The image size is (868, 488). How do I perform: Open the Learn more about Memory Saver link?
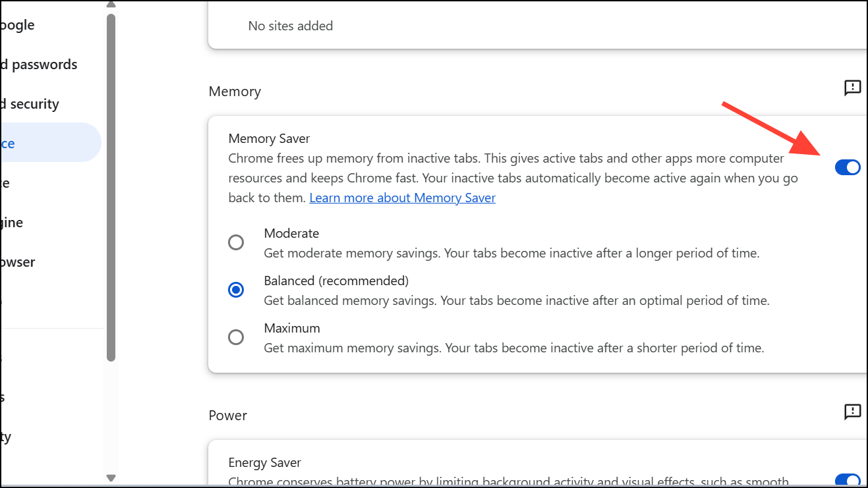402,198
